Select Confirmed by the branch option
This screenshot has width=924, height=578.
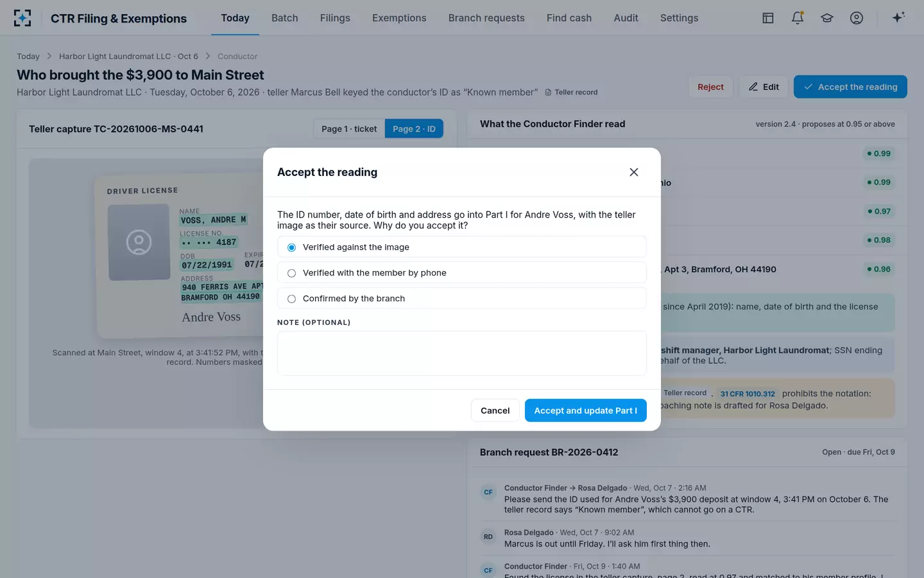pos(462,299)
